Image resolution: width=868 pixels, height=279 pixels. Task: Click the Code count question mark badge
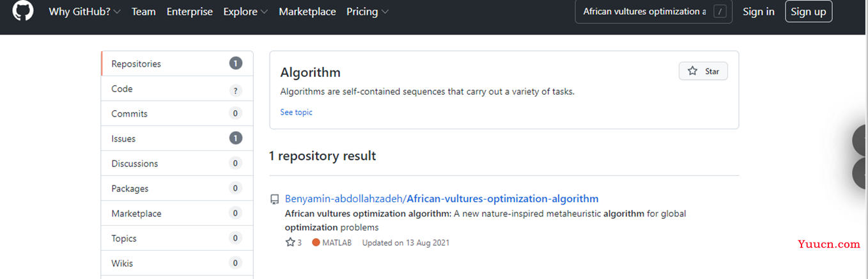point(236,89)
